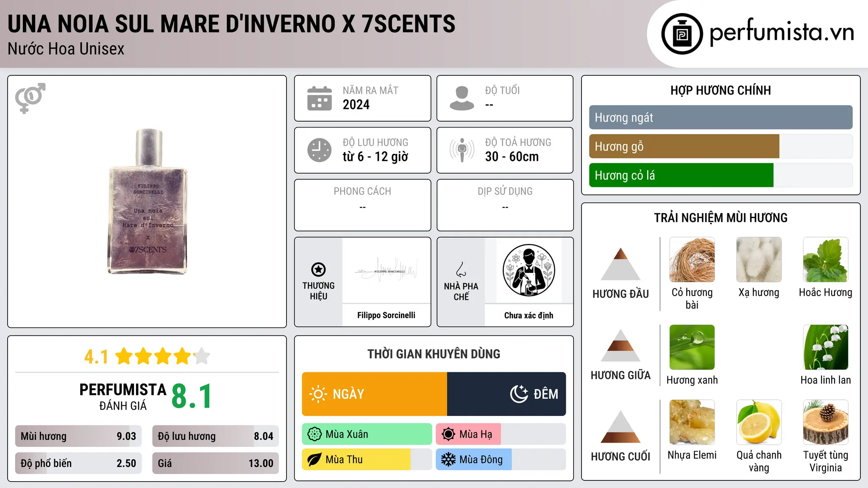Viewport: 868px width, 488px height.
Task: Click the Hương cuối pyramid icon
Action: [x=620, y=427]
